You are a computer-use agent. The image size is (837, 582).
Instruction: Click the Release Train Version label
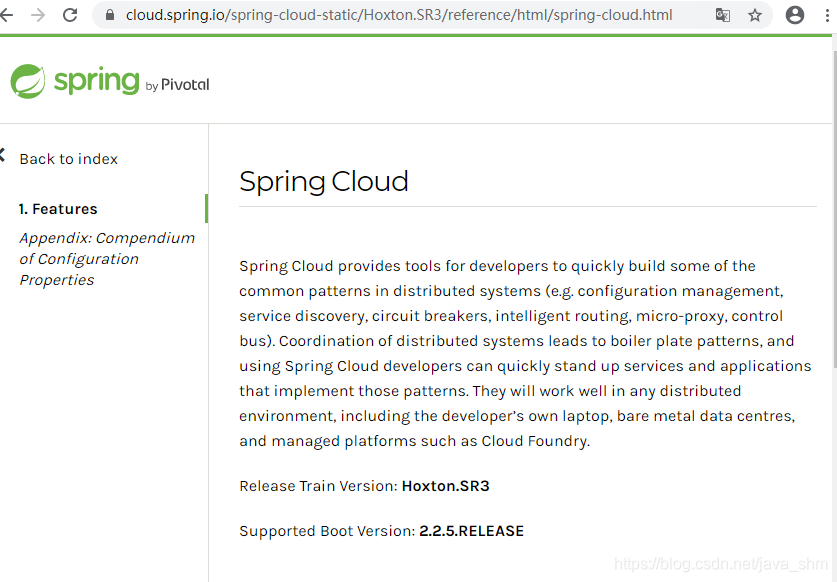318,486
